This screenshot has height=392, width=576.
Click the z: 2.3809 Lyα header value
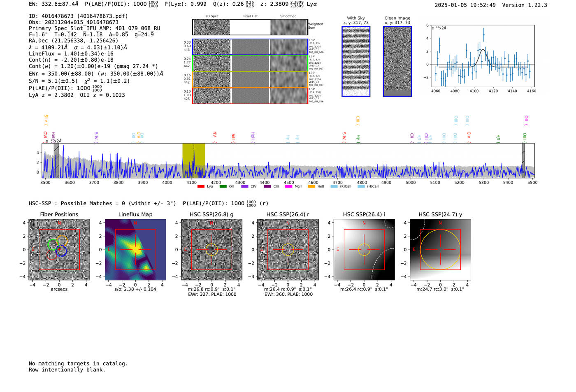[288, 4]
